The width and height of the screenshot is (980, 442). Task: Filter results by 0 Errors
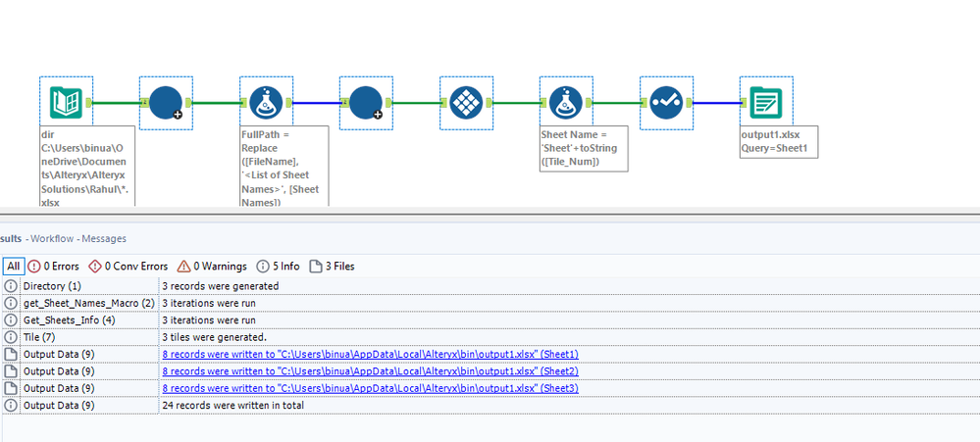(x=54, y=267)
